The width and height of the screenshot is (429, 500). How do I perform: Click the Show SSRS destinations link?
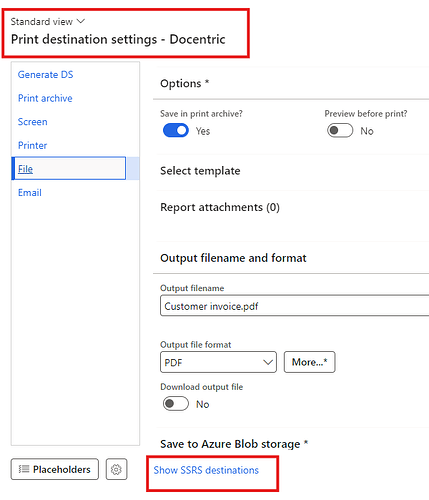[x=206, y=470]
